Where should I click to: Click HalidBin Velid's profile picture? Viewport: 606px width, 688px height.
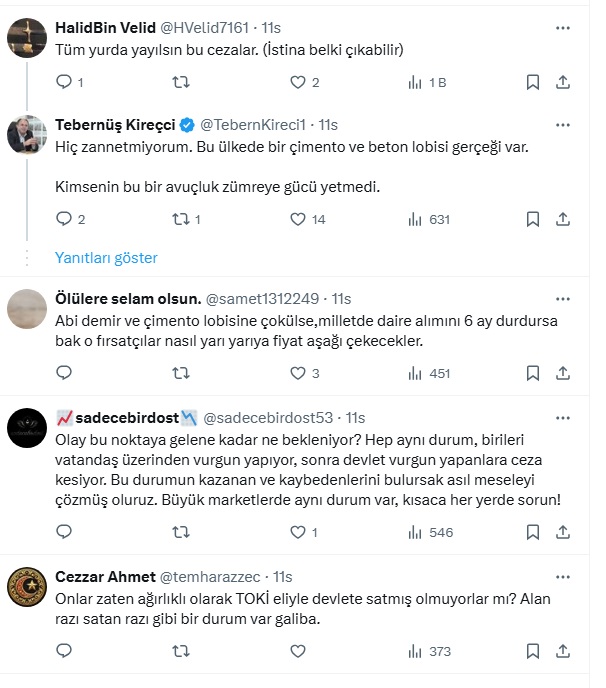(x=27, y=37)
